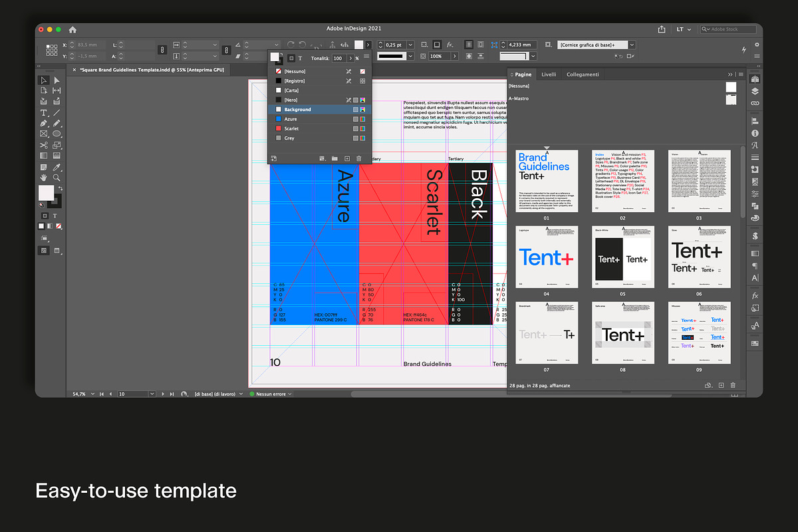Toggle formatting affects text in swatches panel
798x532 pixels.
coord(300,58)
